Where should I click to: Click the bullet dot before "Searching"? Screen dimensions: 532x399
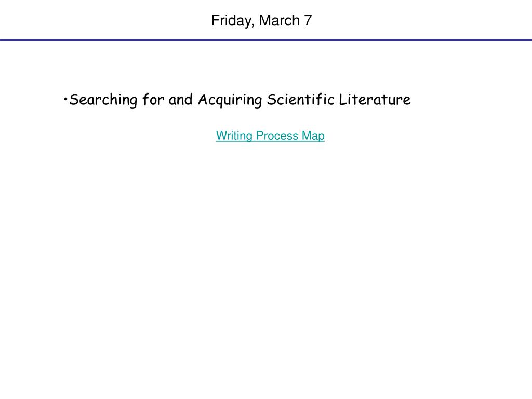point(65,99)
